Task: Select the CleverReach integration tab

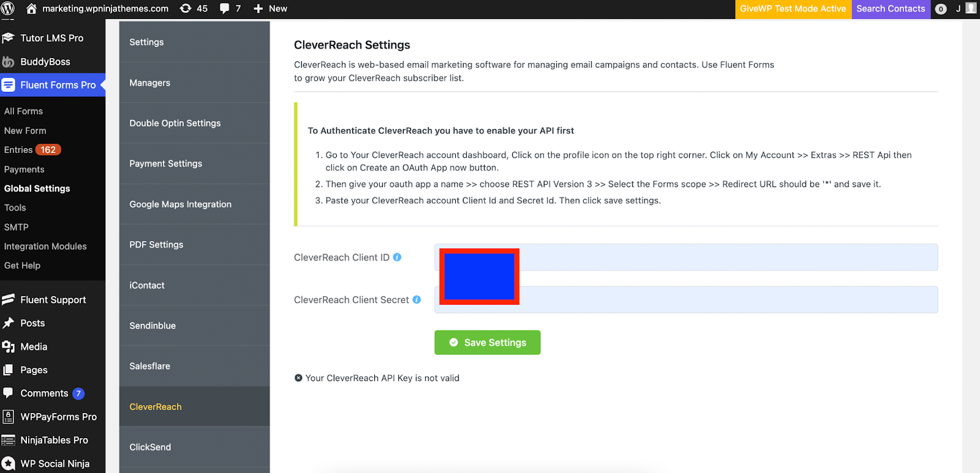Action: pos(195,407)
